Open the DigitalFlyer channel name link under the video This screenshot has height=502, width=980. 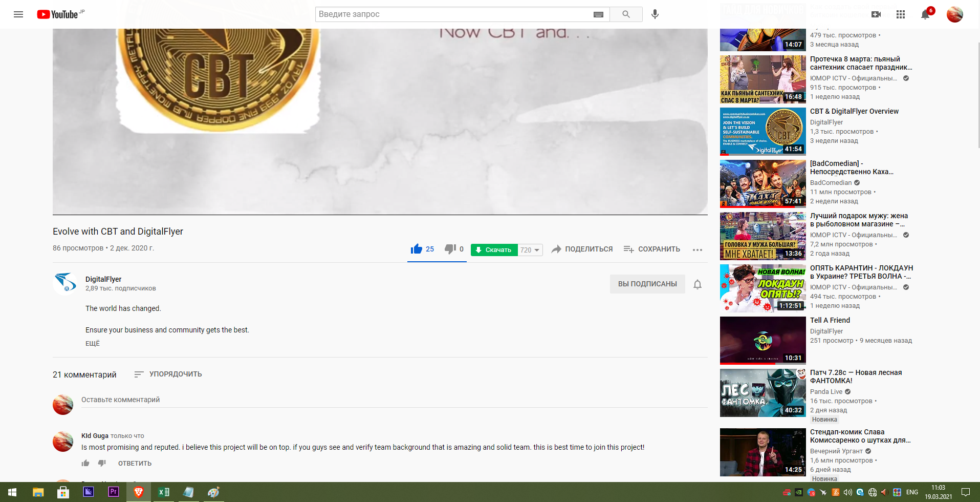tap(103, 279)
